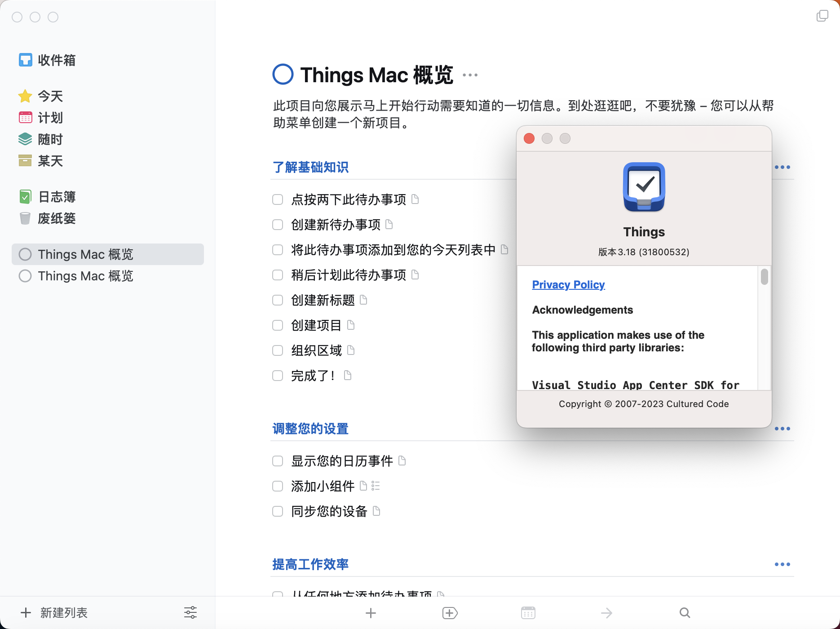Check off 创建项目
Viewport: 840px width, 629px height.
point(278,325)
